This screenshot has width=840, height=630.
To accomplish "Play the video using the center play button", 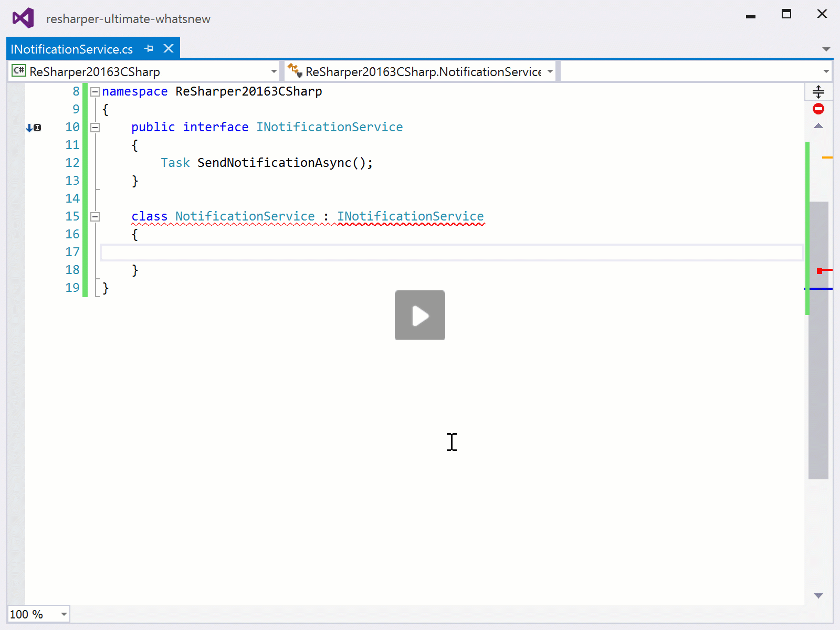I will [420, 315].
